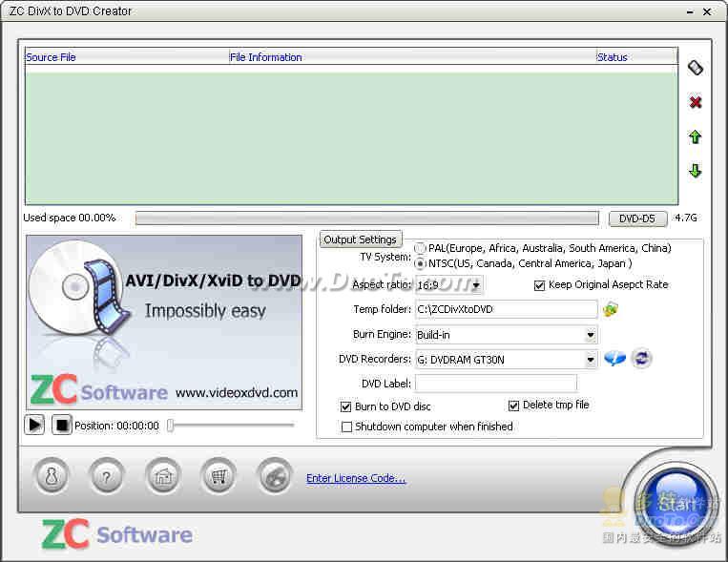Click the 4.7G capacity text
Image resolution: width=728 pixels, height=562 pixels.
686,218
